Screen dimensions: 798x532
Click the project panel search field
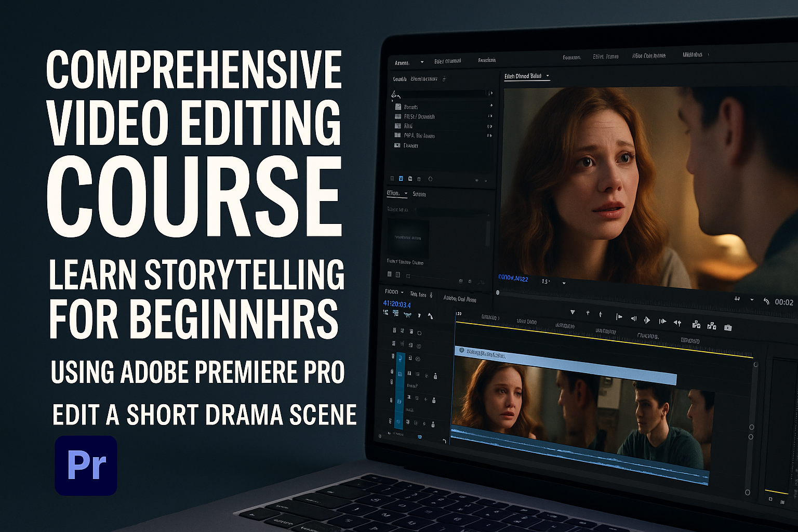(446, 94)
